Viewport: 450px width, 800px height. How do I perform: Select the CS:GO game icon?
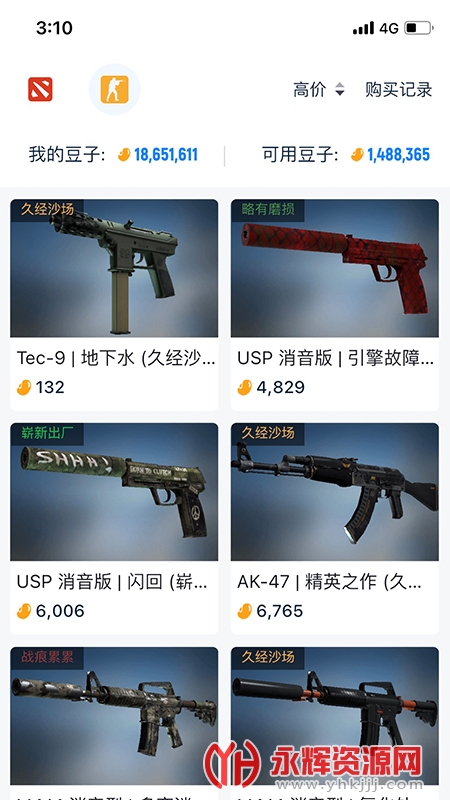pos(114,89)
